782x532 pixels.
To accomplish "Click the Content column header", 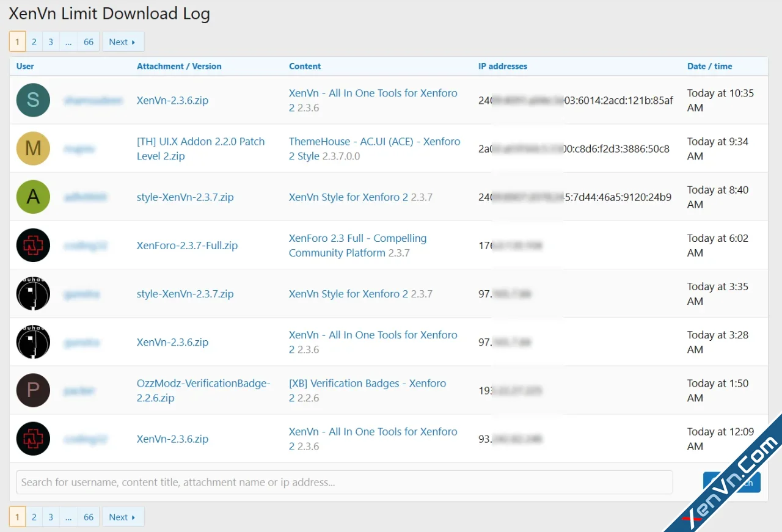I will (305, 66).
